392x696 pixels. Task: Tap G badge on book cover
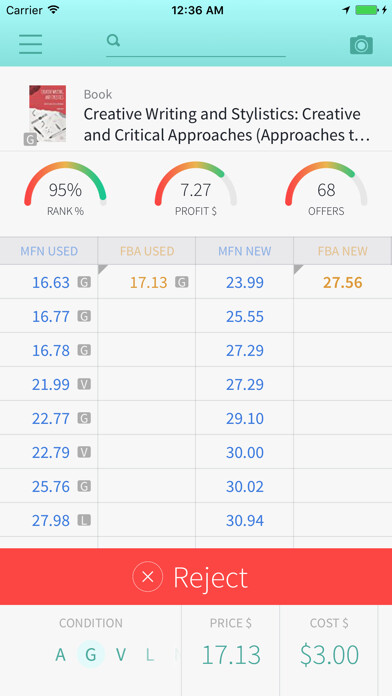[30, 140]
